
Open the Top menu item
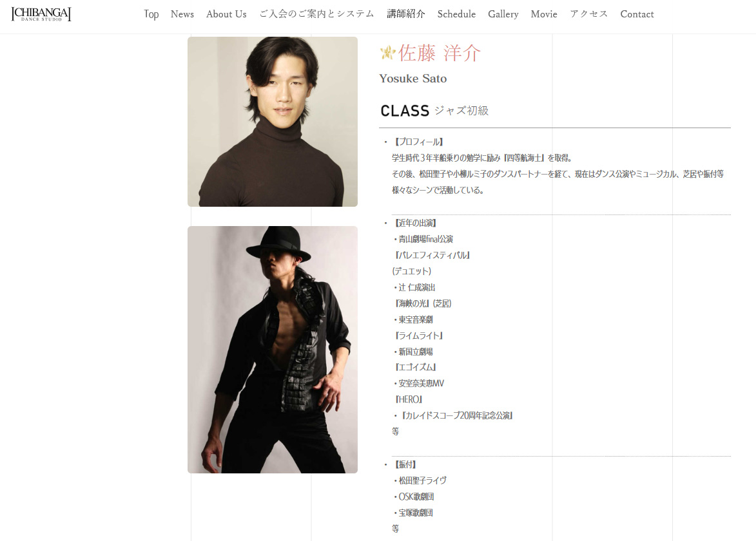point(151,14)
